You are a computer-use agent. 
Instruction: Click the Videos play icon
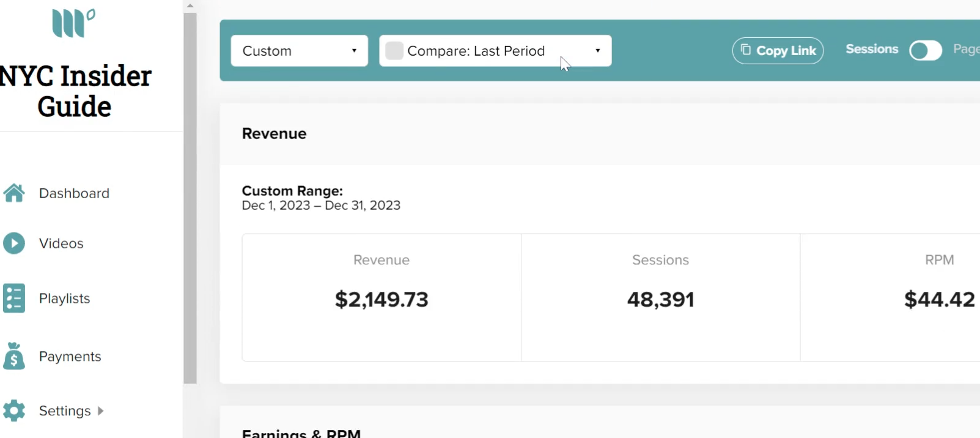pyautogui.click(x=14, y=243)
